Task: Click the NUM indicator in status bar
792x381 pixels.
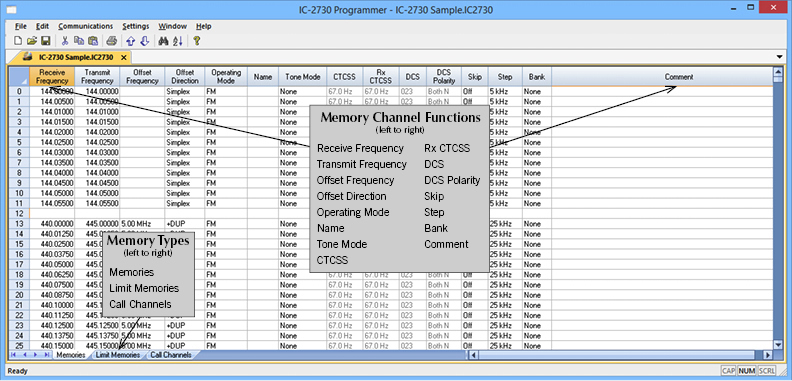Action: [x=747, y=371]
